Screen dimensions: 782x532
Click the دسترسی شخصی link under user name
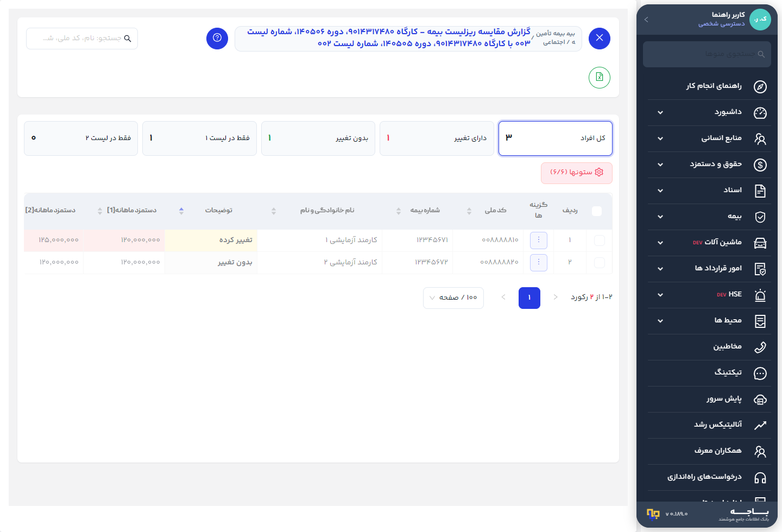coord(722,24)
